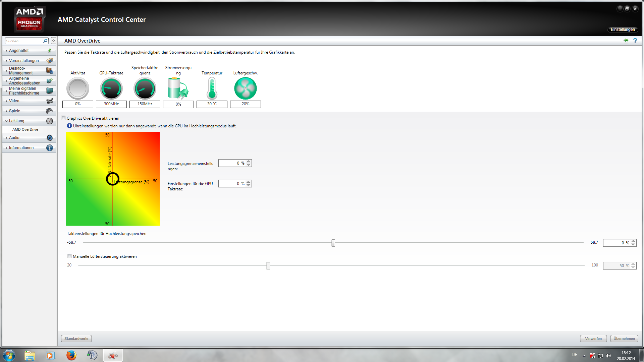644x362 pixels.
Task: Click the Standardwerte button
Action: [x=76, y=339]
